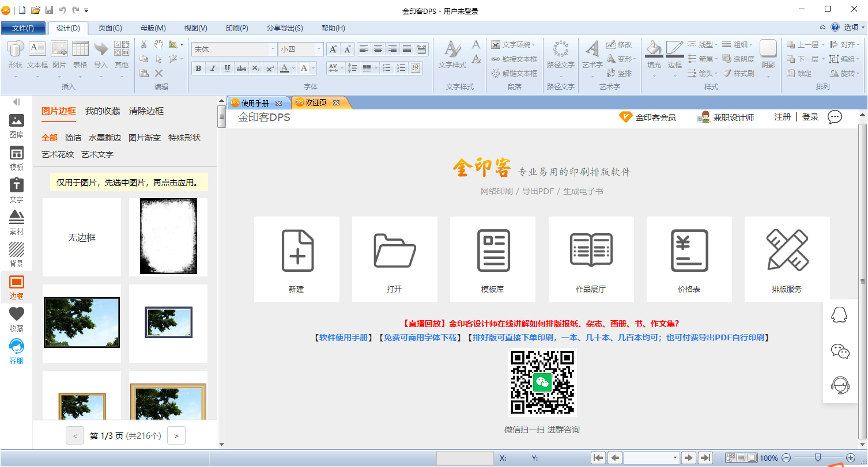868x467 pixels.
Task: Click the 登录 login link
Action: (x=810, y=117)
